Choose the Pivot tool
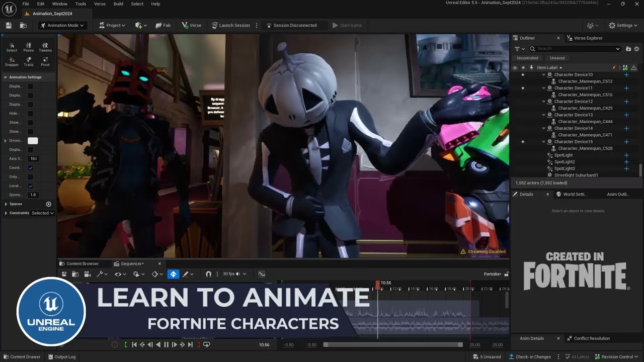This screenshot has height=362, width=644. 45,62
